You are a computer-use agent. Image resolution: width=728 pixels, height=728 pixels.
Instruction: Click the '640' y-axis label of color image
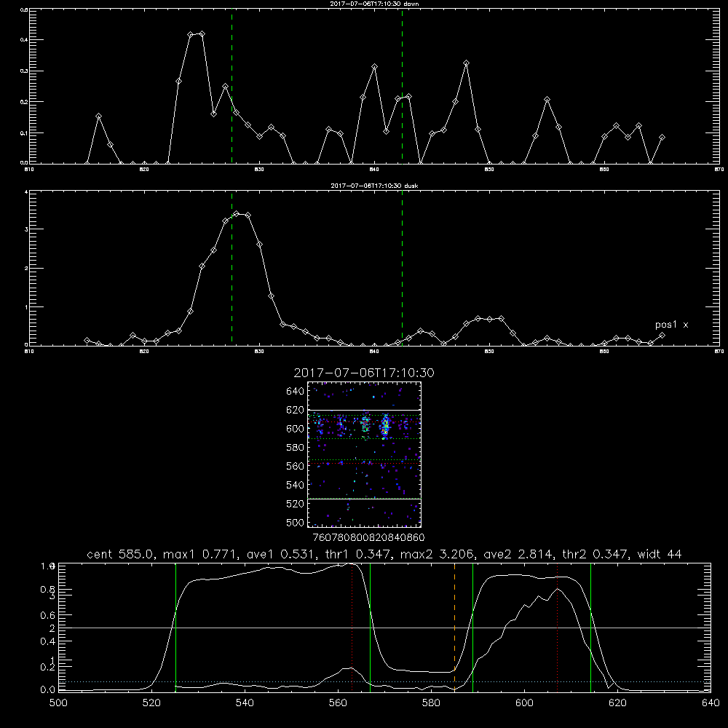[296, 392]
